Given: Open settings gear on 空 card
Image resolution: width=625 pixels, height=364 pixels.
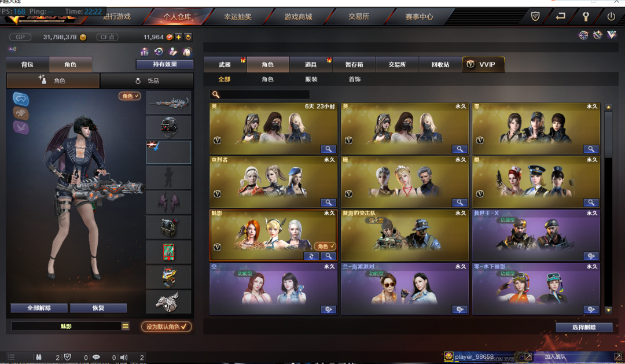Looking at the screenshot, I should coord(328,310).
